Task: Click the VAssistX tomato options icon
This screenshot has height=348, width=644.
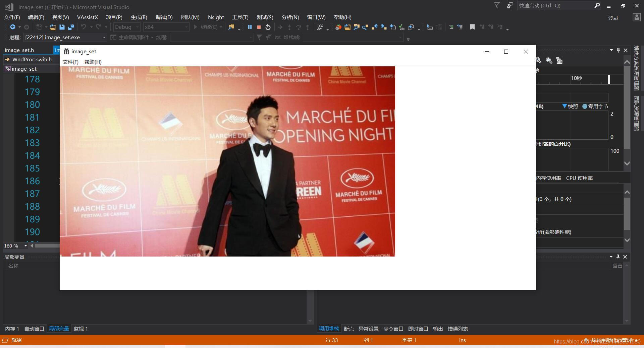Action: (338, 27)
